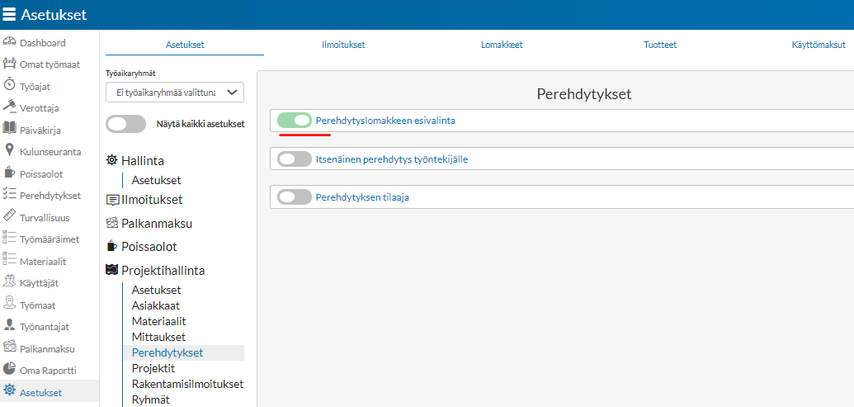Viewport: 854px width, 407px height.
Task: Enable Itsenäinen perehdytys työntekijälle toggle
Action: [295, 159]
